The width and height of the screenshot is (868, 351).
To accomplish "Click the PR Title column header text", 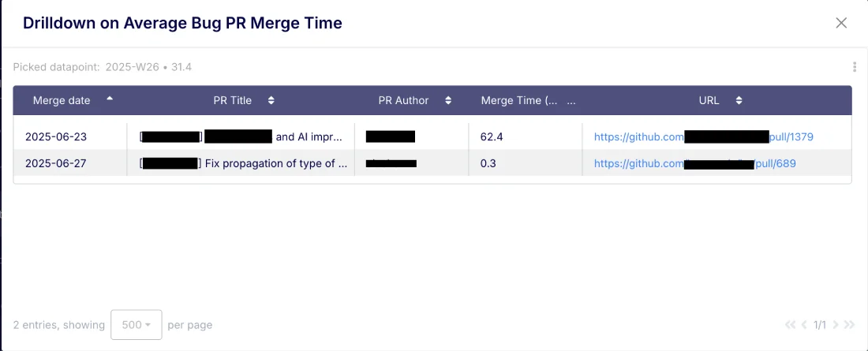I will pos(233,101).
